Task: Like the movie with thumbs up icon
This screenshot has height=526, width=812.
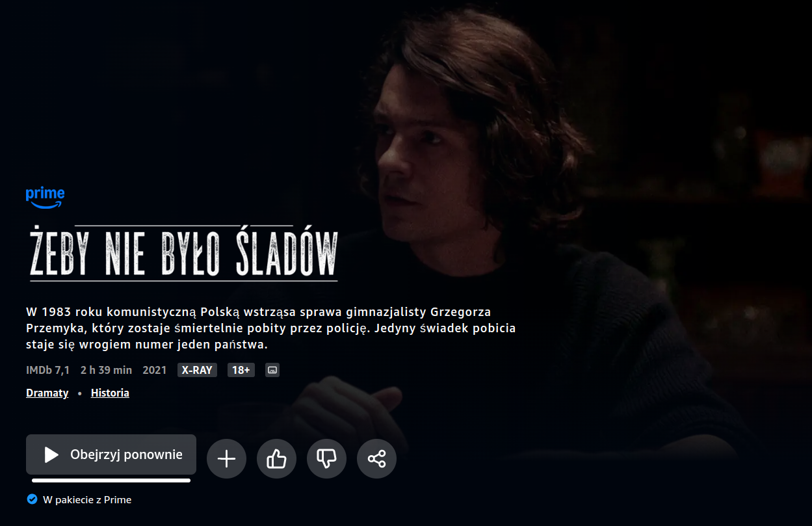Action: pos(276,459)
